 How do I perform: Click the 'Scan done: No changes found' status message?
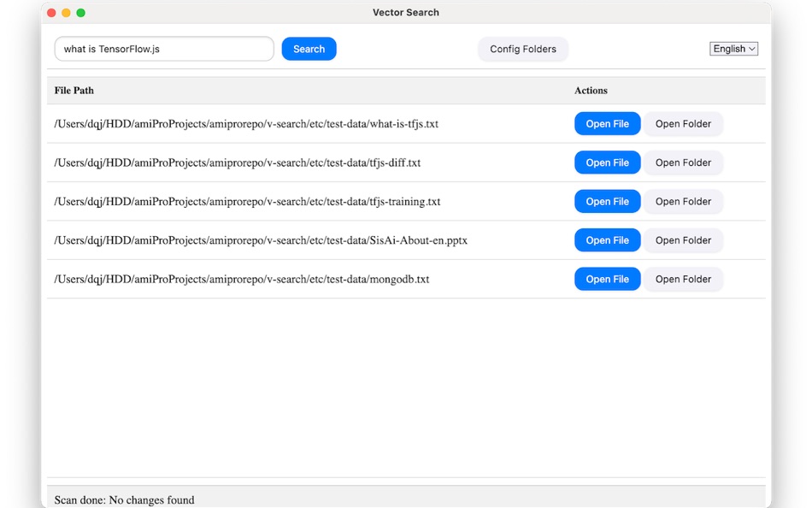click(x=124, y=499)
